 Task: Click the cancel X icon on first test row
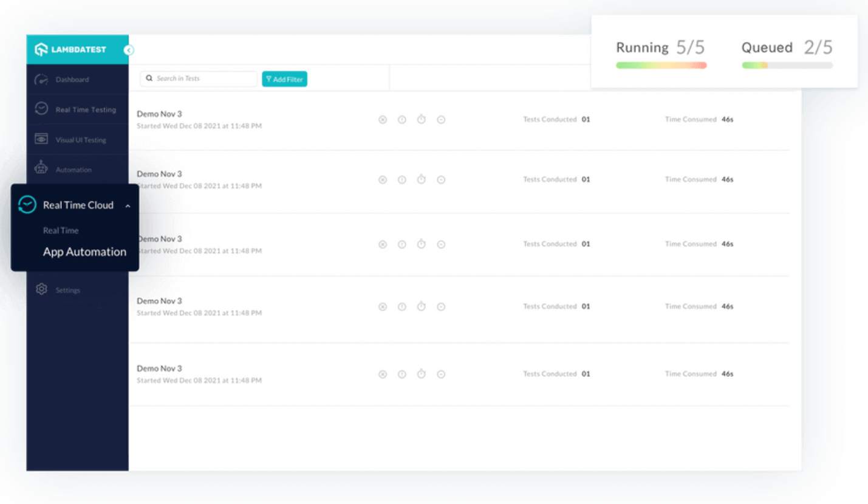pos(383,120)
